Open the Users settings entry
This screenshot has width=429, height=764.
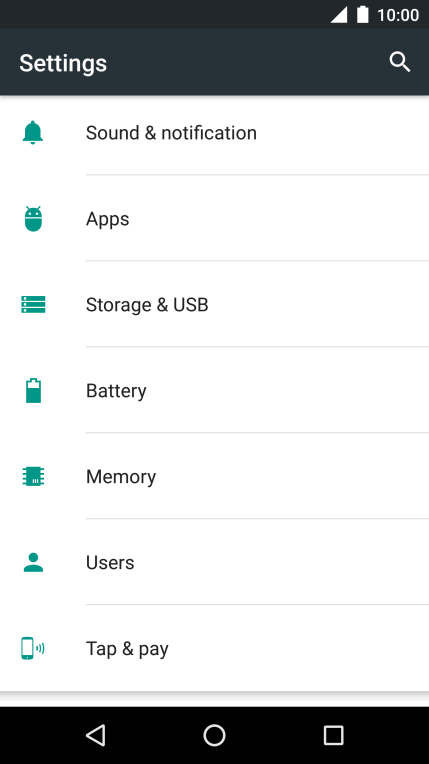point(214,562)
